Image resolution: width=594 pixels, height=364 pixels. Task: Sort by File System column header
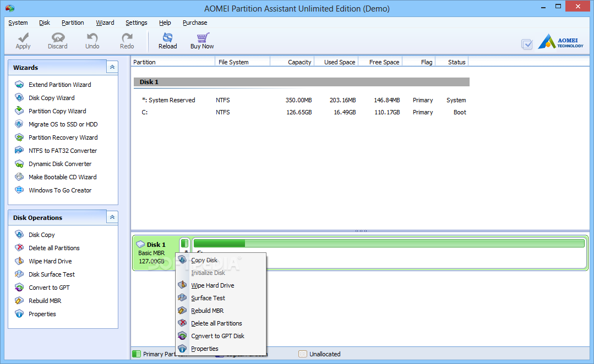[x=242, y=62]
